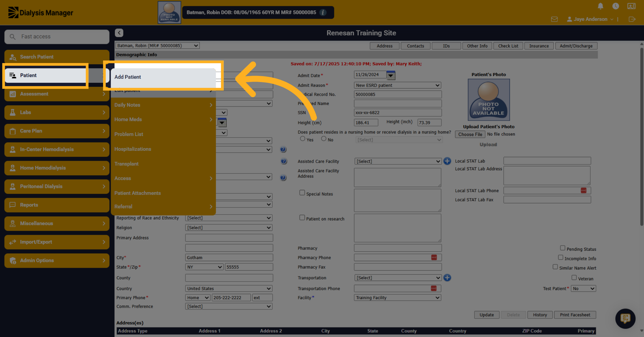Click the Choose File button

[470, 134]
